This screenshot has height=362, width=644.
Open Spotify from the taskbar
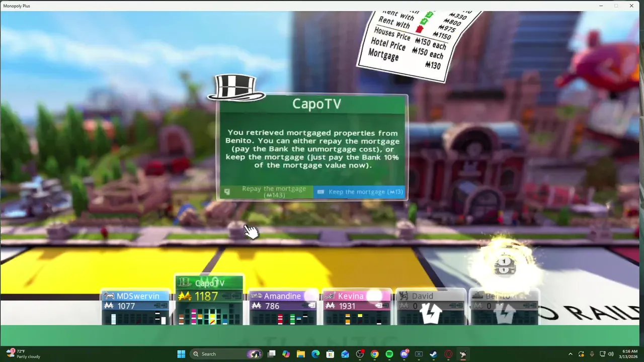pyautogui.click(x=389, y=354)
